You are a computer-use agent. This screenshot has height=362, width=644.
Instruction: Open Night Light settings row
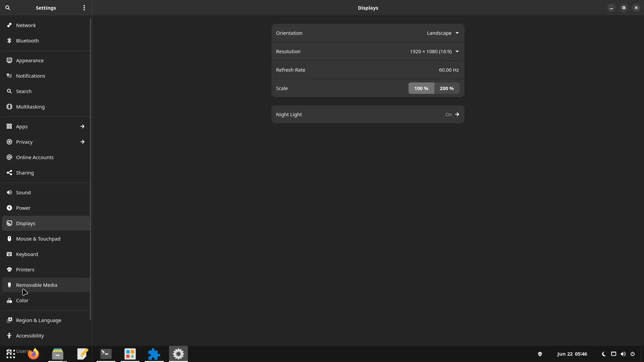pyautogui.click(x=368, y=114)
